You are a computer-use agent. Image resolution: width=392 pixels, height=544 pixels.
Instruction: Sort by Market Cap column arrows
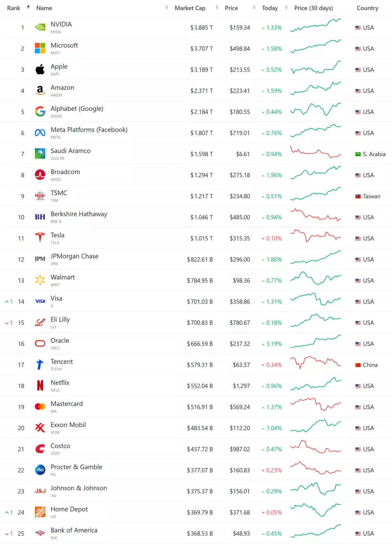(217, 7)
